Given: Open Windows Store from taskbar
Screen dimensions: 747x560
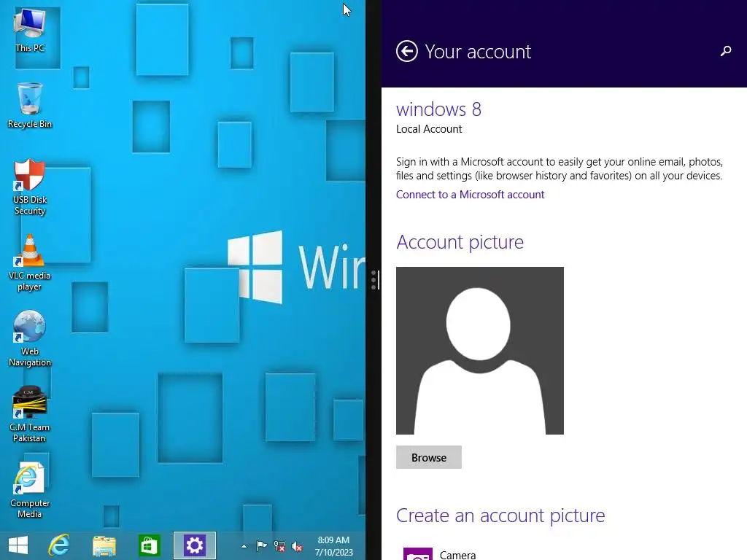Looking at the screenshot, I should coord(149,545).
